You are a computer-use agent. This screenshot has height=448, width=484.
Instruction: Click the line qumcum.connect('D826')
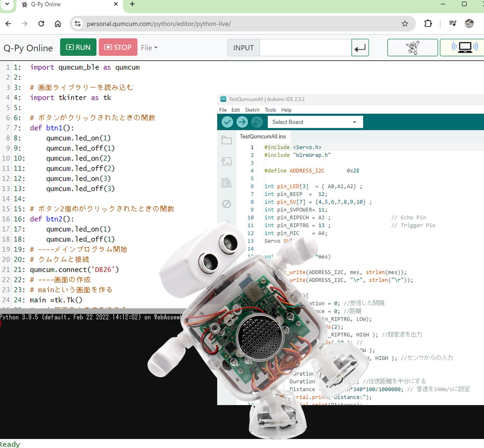point(74,270)
